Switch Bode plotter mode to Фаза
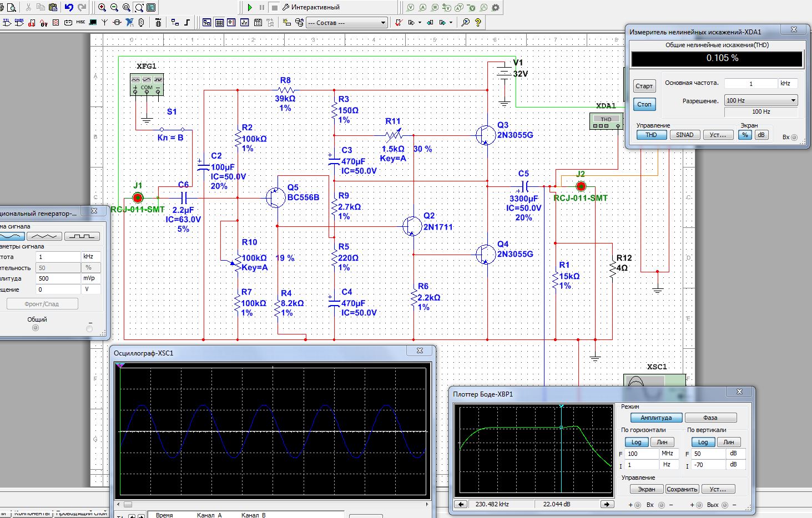 [x=710, y=418]
